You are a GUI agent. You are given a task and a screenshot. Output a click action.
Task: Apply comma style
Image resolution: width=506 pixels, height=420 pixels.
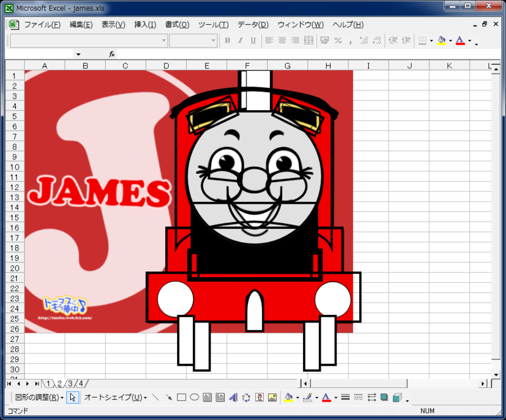[350, 40]
